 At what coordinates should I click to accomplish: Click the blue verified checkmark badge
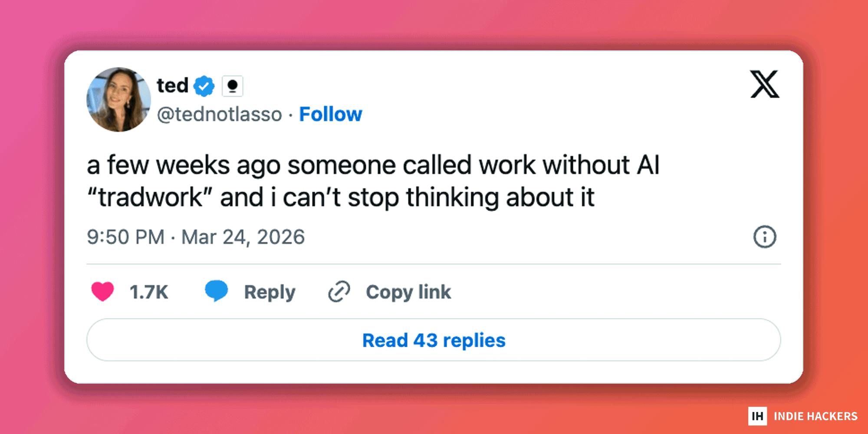[x=204, y=86]
